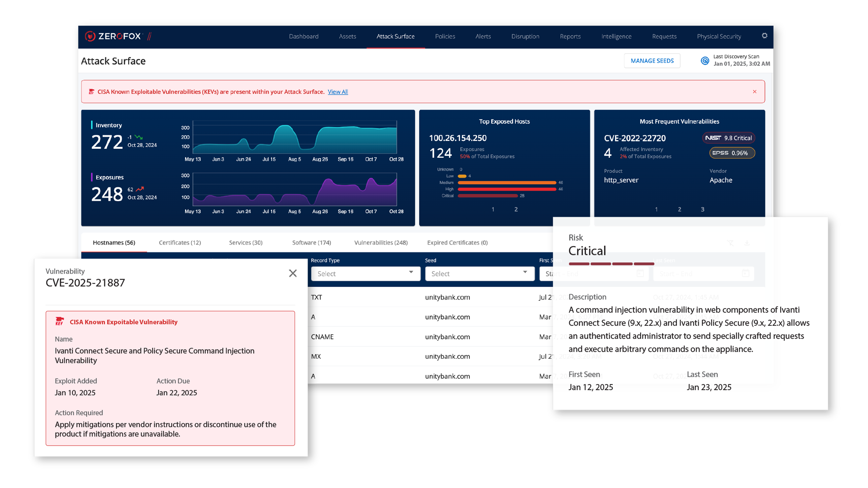Open settings gear in top navigation

pyautogui.click(x=764, y=36)
